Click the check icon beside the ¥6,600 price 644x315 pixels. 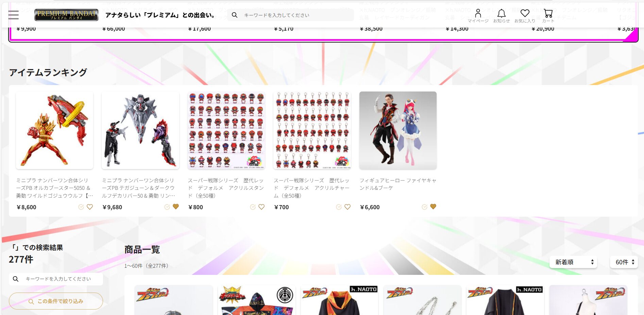tap(424, 207)
